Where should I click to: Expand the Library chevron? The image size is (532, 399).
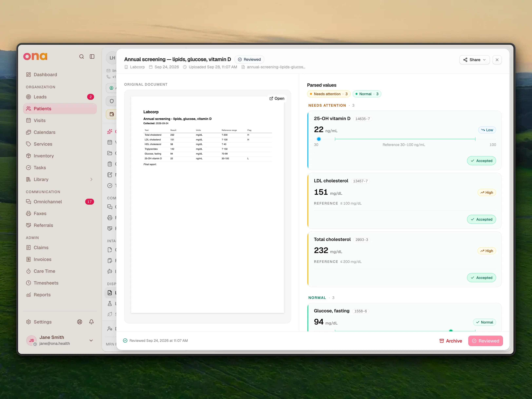(x=91, y=179)
